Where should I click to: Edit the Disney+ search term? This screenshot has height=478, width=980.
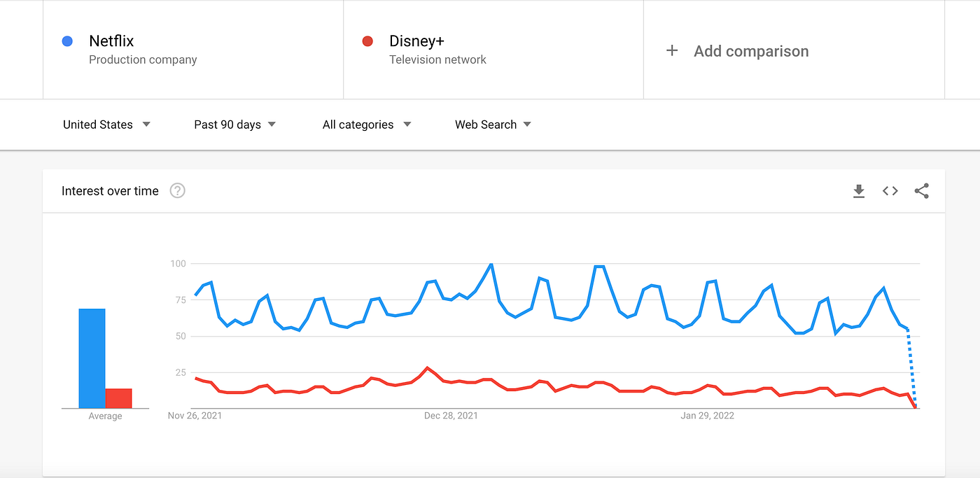pos(416,41)
